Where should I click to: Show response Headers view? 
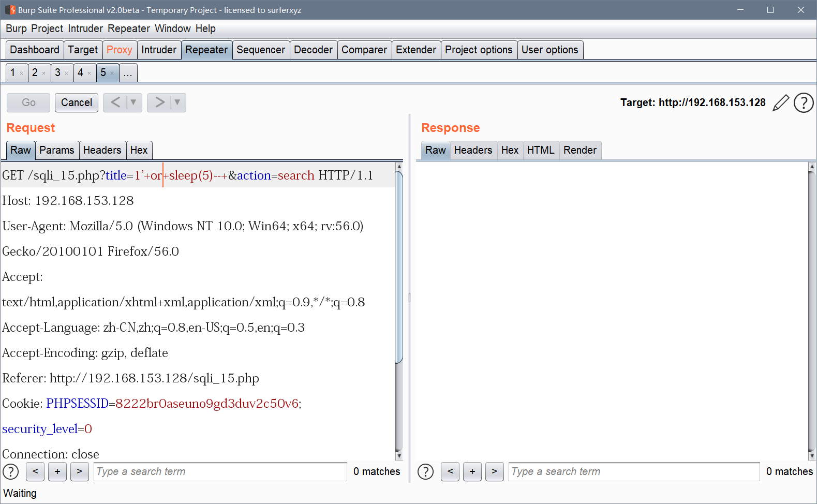point(473,150)
